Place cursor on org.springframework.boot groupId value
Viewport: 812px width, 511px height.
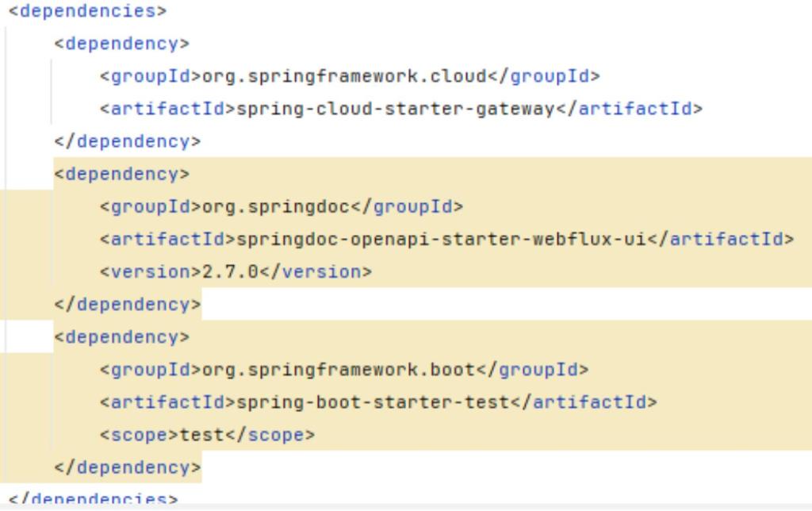pyautogui.click(x=338, y=370)
